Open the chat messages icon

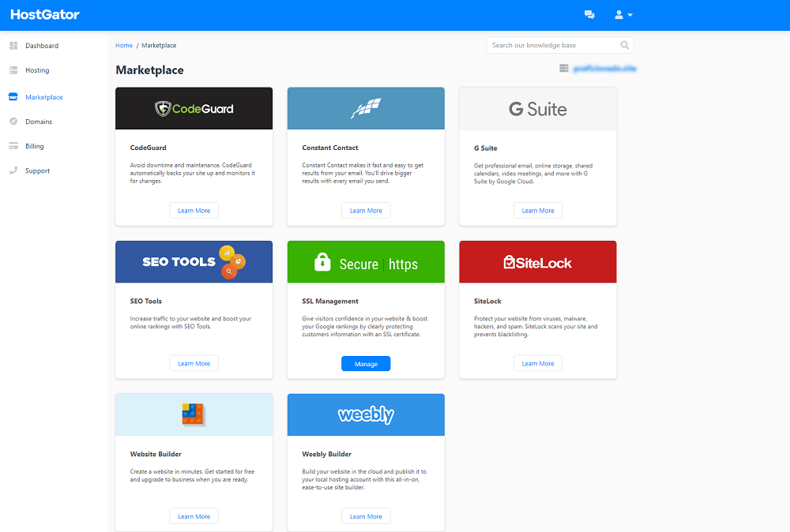coord(589,14)
